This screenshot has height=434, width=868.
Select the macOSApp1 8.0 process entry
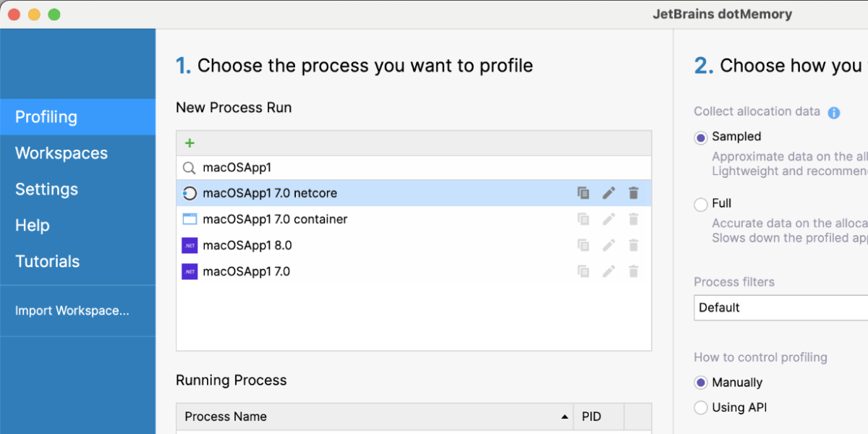[247, 245]
